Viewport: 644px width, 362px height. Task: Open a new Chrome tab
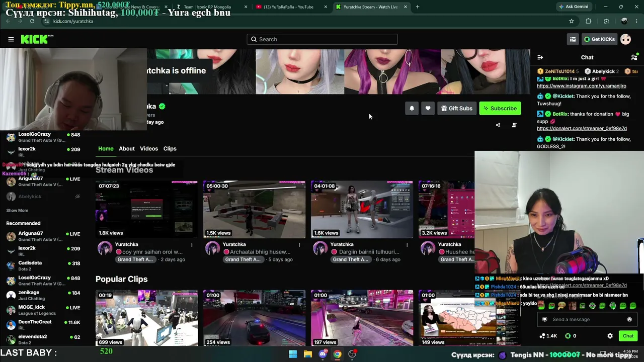click(x=417, y=7)
